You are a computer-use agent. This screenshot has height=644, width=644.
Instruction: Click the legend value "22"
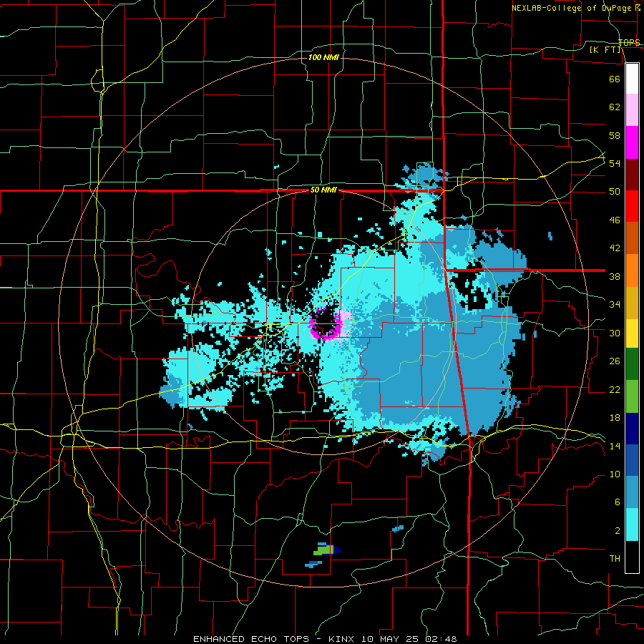(615, 389)
